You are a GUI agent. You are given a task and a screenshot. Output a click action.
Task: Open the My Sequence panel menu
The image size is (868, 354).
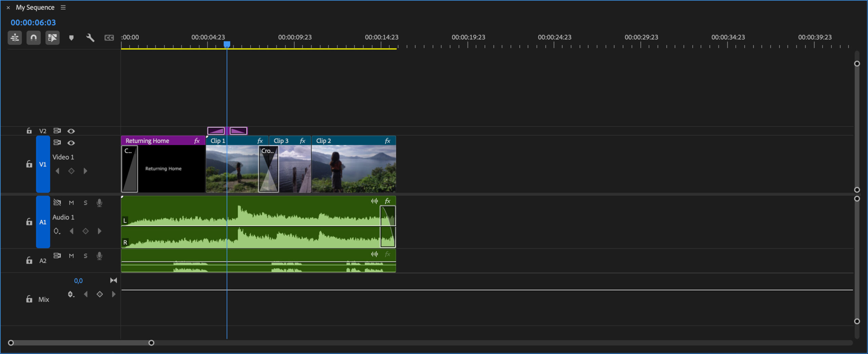click(63, 7)
